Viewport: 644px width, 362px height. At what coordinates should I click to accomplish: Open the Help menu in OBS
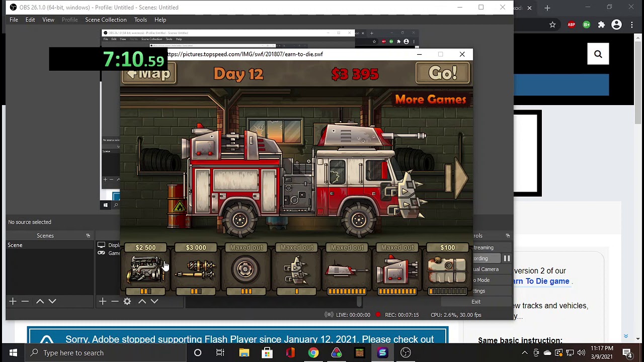(x=160, y=20)
